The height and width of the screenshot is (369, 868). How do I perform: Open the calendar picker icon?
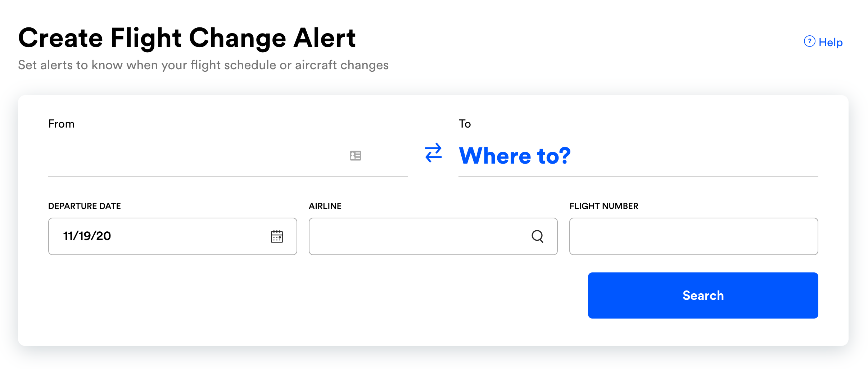[x=277, y=236]
